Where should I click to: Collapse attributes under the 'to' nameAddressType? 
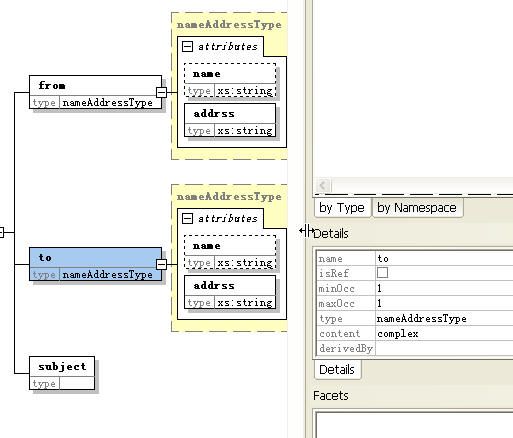pos(187,218)
